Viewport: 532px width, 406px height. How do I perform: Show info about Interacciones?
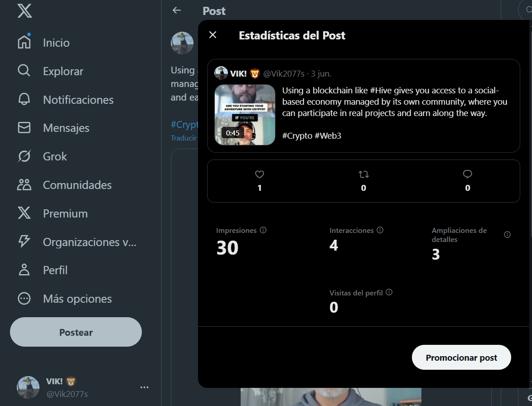(380, 230)
